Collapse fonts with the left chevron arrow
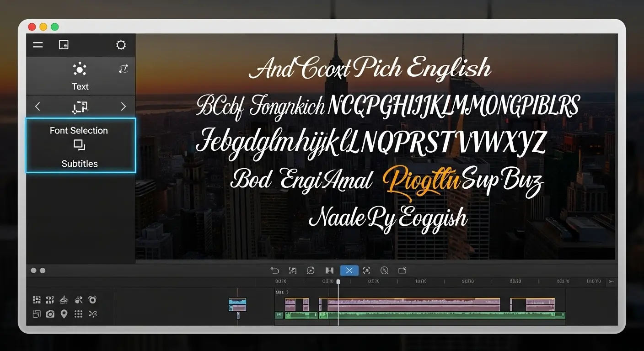This screenshot has width=644, height=351. (38, 106)
